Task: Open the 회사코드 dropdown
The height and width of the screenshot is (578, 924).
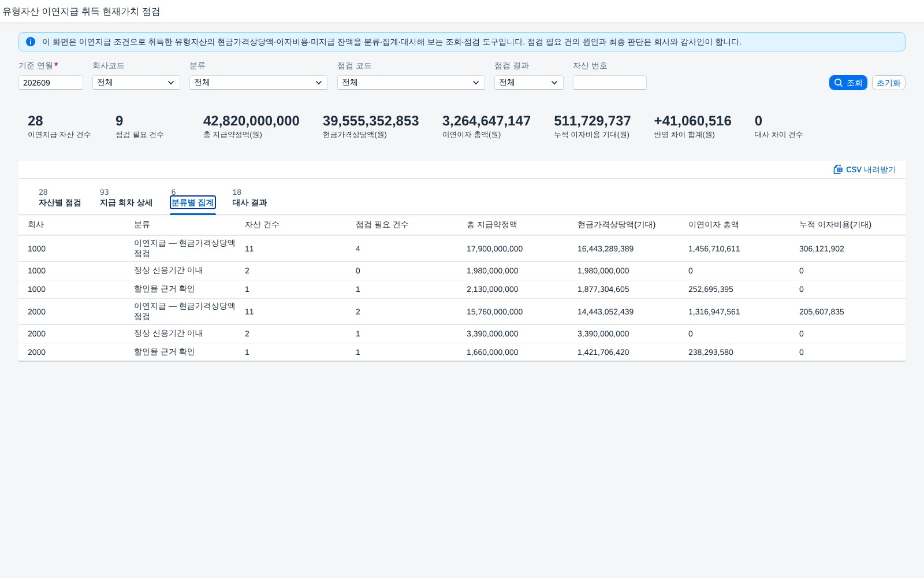Action: tap(136, 83)
